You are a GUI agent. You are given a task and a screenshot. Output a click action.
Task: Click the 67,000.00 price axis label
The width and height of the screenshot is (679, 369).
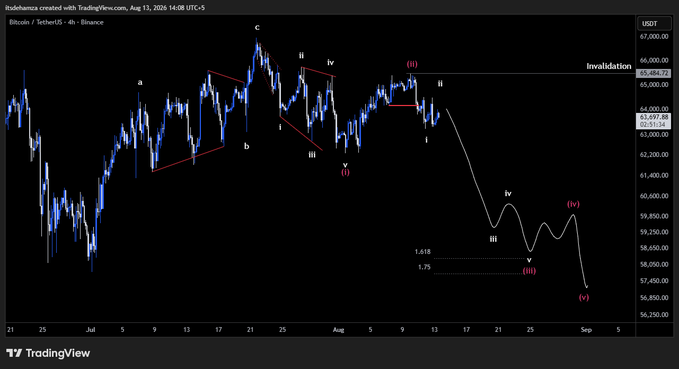click(x=653, y=37)
